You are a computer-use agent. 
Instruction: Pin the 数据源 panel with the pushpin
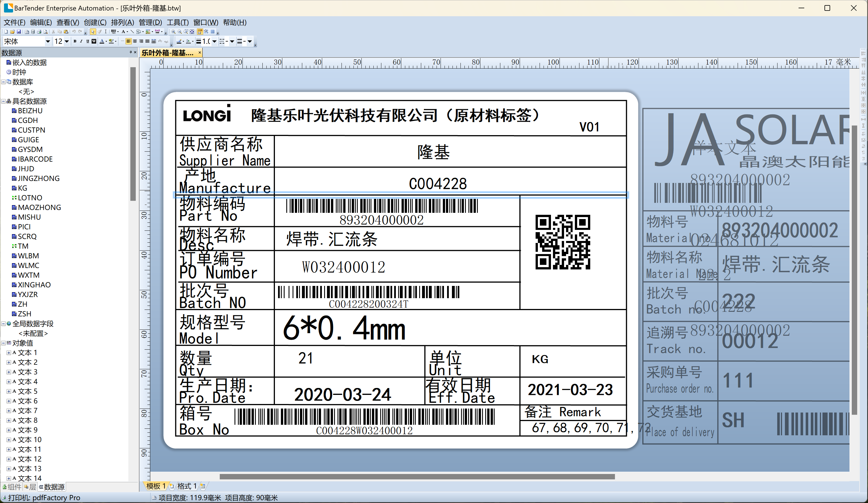click(x=131, y=52)
